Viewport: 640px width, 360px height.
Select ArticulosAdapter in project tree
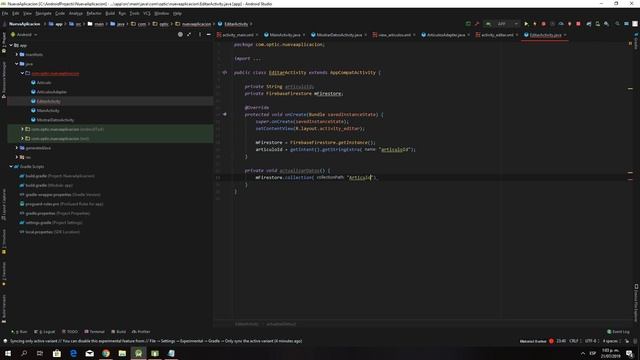point(51,92)
